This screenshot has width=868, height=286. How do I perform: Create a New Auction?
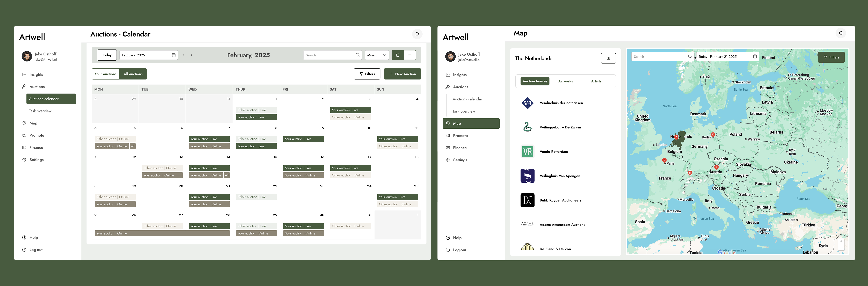point(402,74)
